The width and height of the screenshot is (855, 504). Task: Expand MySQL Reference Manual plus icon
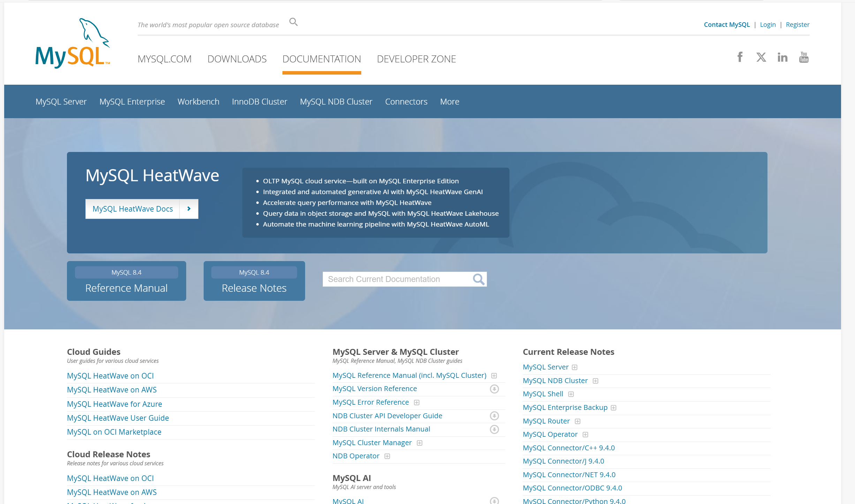tap(494, 376)
